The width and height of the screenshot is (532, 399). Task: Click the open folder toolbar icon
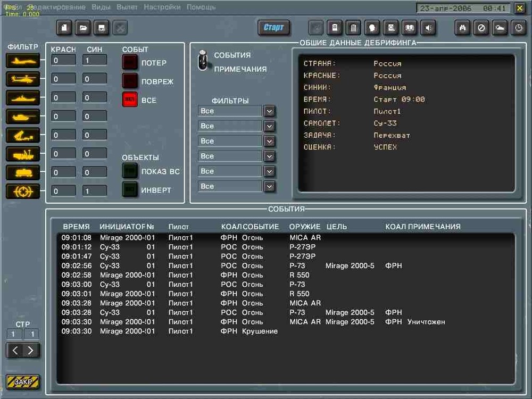82,28
